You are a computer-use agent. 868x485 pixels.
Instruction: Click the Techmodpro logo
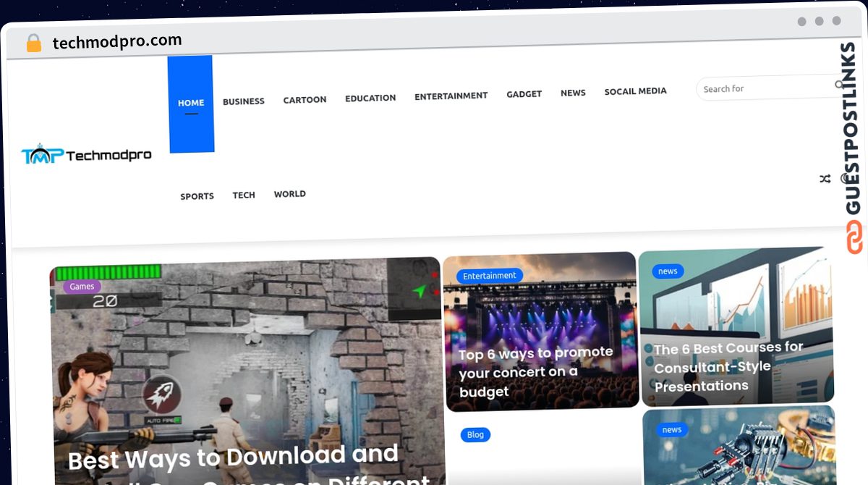[86, 153]
